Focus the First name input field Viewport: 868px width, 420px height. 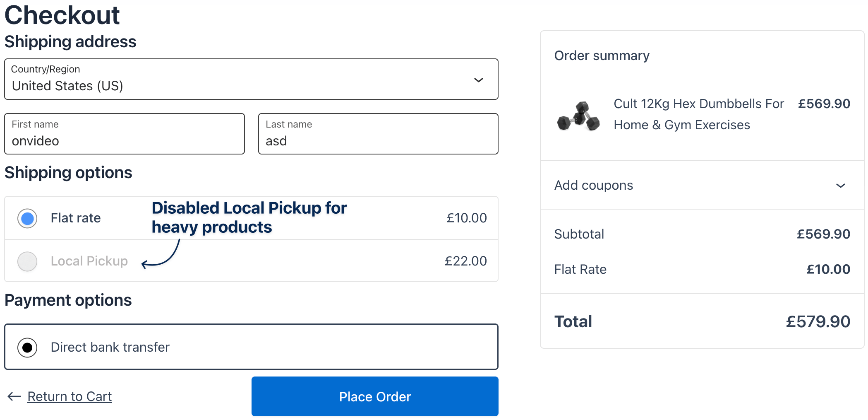click(x=124, y=141)
